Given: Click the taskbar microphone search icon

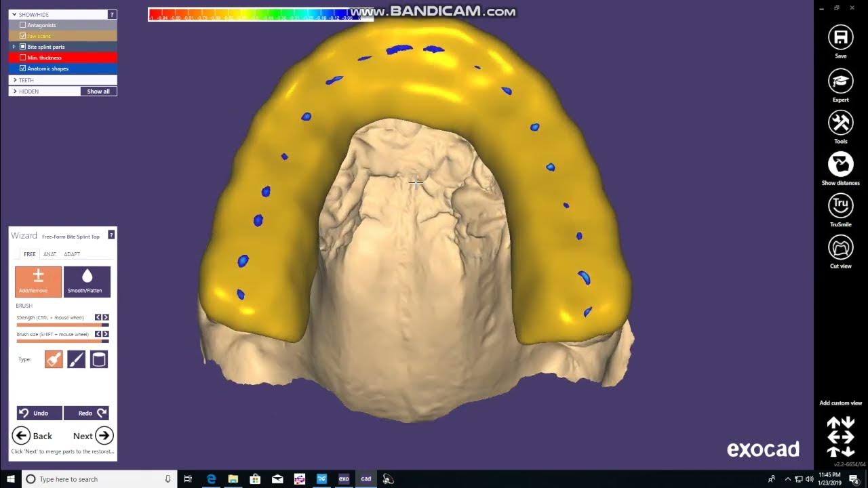Looking at the screenshot, I should point(167,479).
